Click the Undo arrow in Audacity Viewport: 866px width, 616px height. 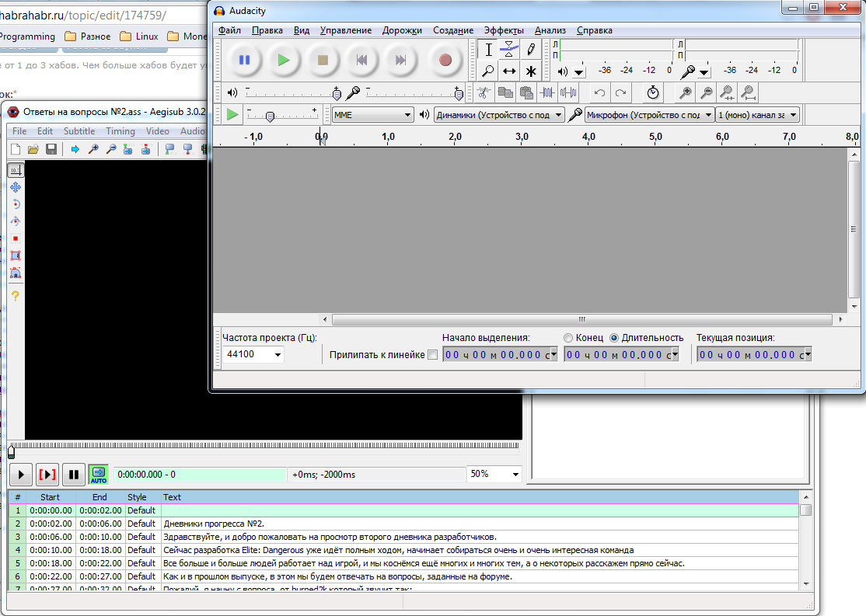click(600, 92)
